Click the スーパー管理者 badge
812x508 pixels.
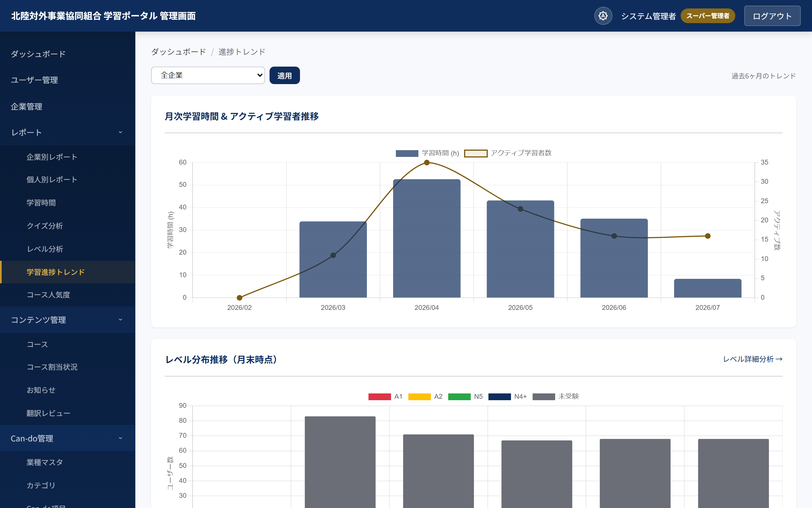pos(708,16)
